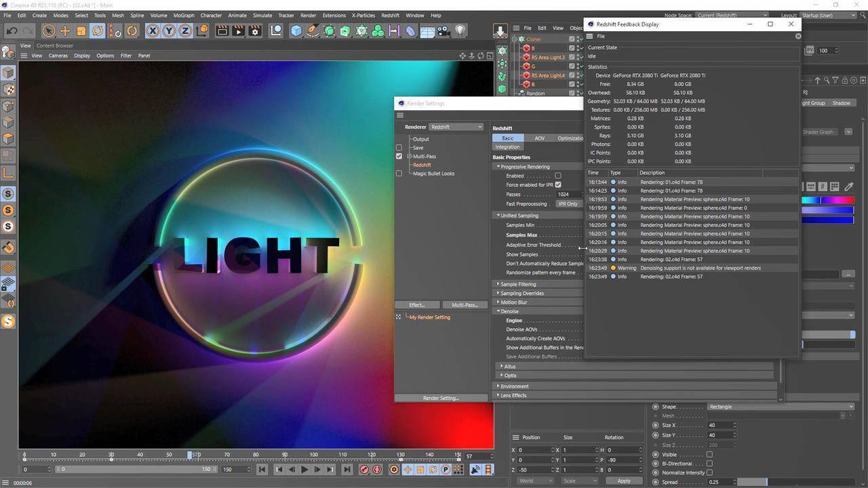The width and height of the screenshot is (868, 488).
Task: Toggle the Visible checkbox for light
Action: tap(709, 454)
